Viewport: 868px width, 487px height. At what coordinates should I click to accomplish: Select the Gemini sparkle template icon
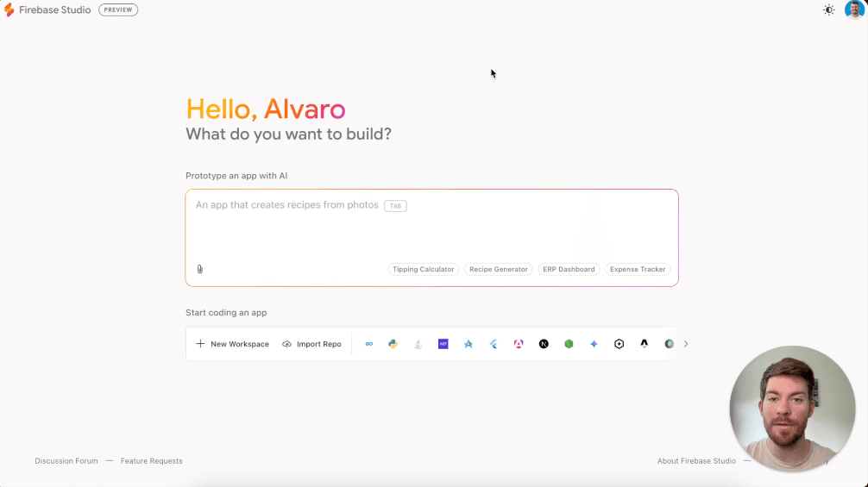[594, 344]
